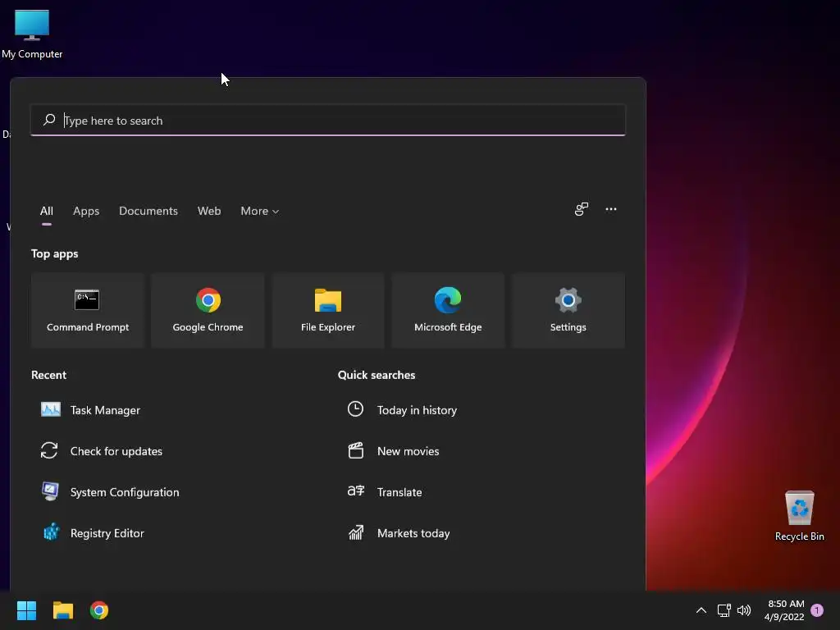840x630 pixels.
Task: Switch to the Documents search tab
Action: tap(148, 211)
